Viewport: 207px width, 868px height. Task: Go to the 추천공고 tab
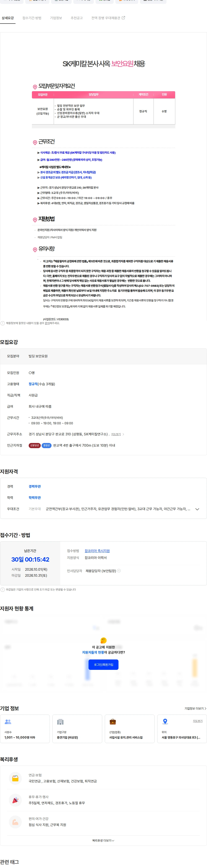77,18
